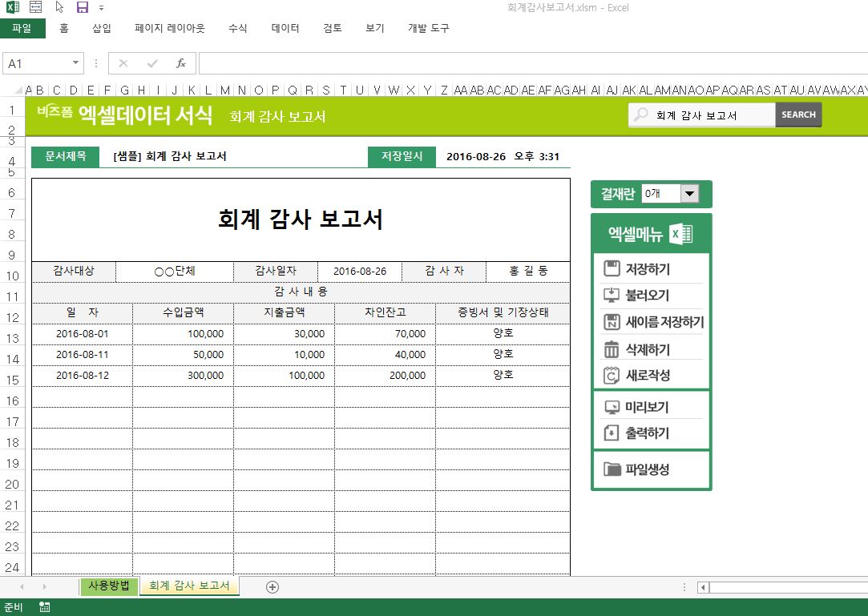868x616 pixels.
Task: Click the 회계 감사 보고서 report title cell
Action: pyautogui.click(x=301, y=219)
